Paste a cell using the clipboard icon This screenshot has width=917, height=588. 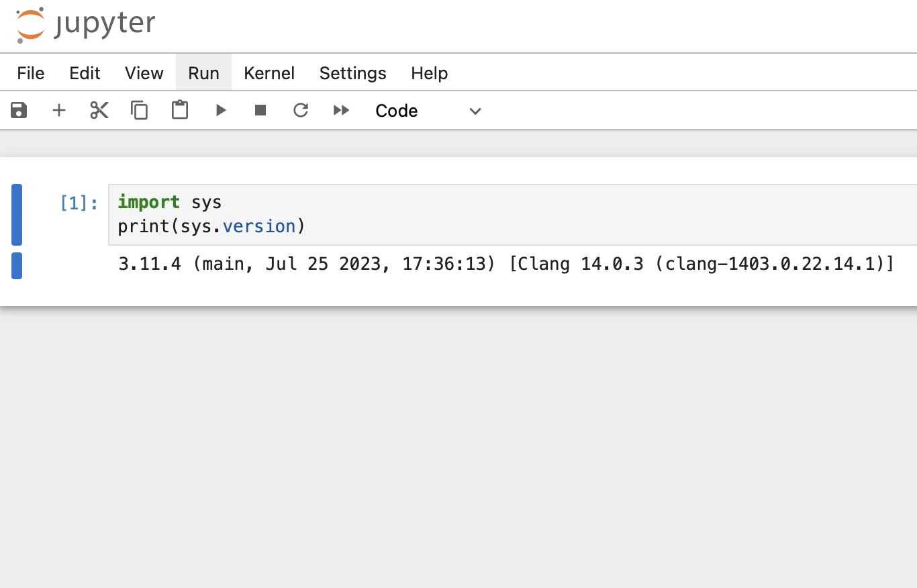click(179, 110)
